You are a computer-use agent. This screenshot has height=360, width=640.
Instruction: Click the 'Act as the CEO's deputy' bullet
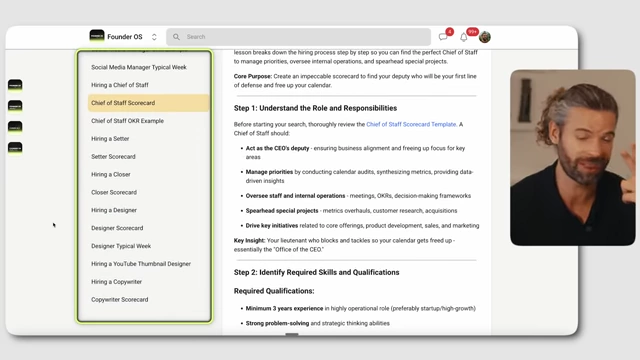(355, 153)
